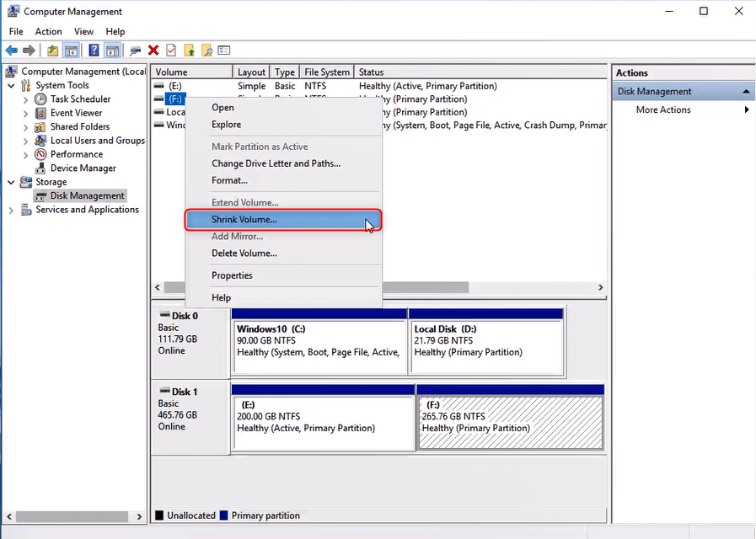
Task: Expand the Services and Applications node
Action: pos(11,210)
